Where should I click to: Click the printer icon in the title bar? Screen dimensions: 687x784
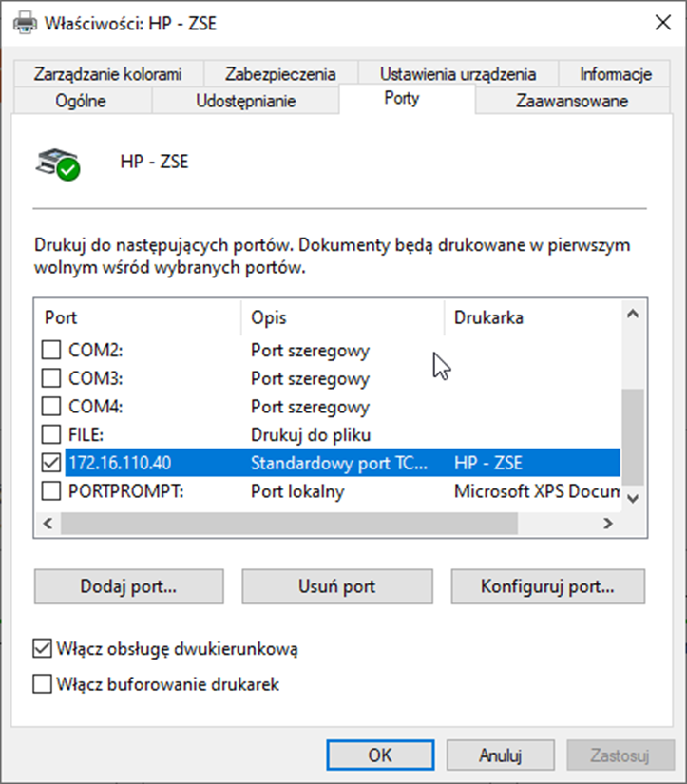click(x=25, y=22)
